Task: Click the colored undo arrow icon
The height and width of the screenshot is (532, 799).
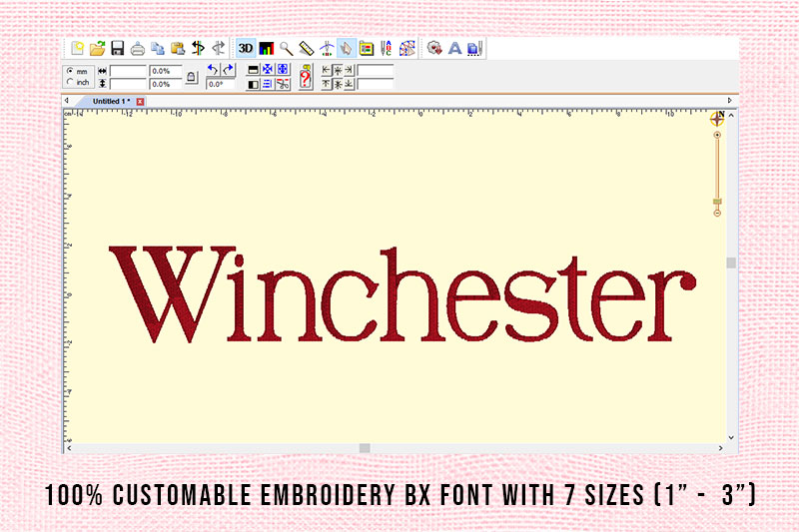Action: click(x=198, y=48)
